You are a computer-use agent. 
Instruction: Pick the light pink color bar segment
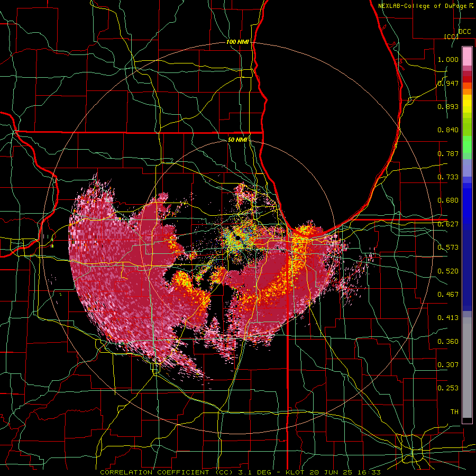467,56
